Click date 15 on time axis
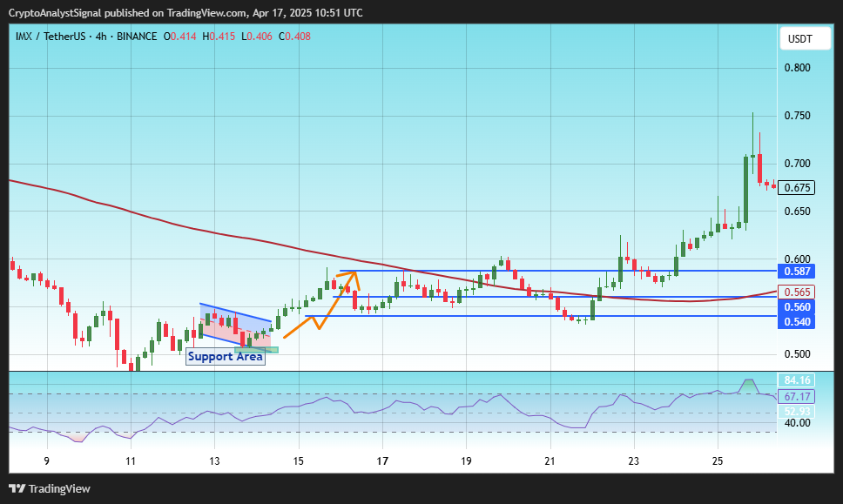This screenshot has height=504, width=843. click(299, 461)
